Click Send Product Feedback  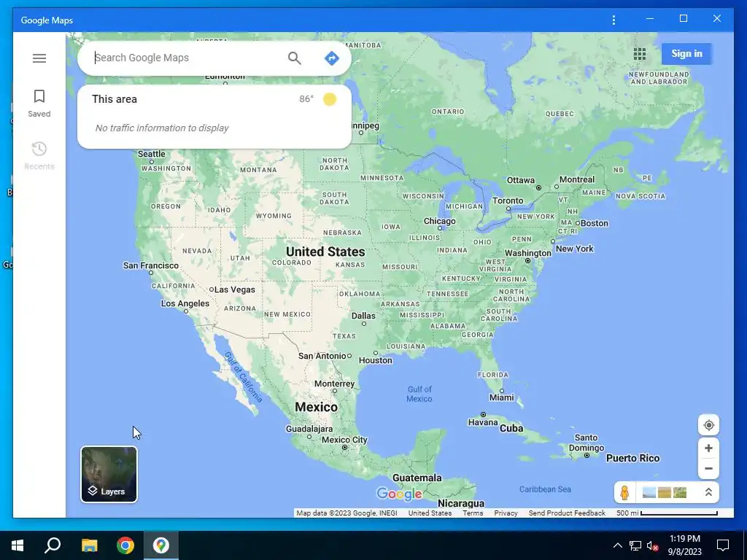click(x=566, y=513)
